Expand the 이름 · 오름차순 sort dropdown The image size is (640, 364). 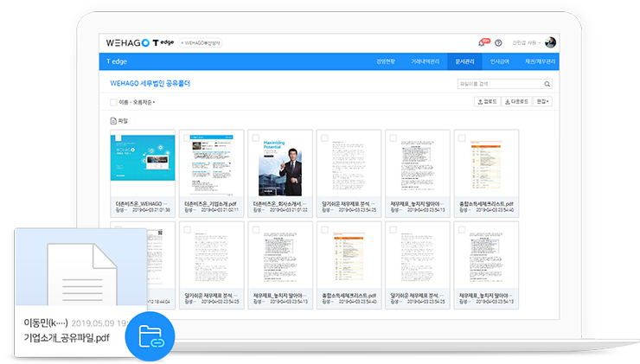137,102
